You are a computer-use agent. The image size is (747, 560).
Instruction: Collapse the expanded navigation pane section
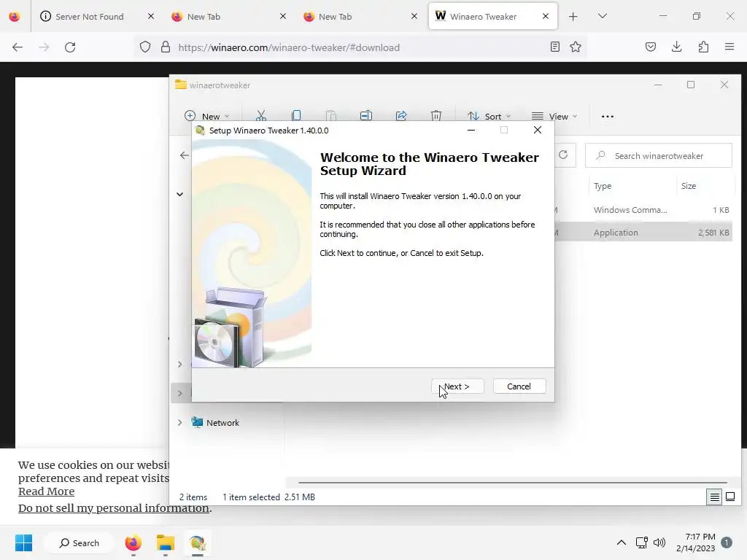pyautogui.click(x=179, y=194)
